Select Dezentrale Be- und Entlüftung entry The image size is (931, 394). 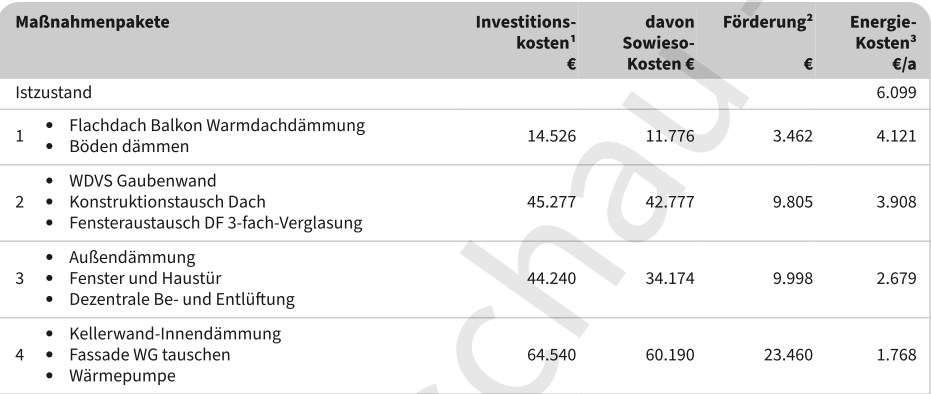[182, 299]
